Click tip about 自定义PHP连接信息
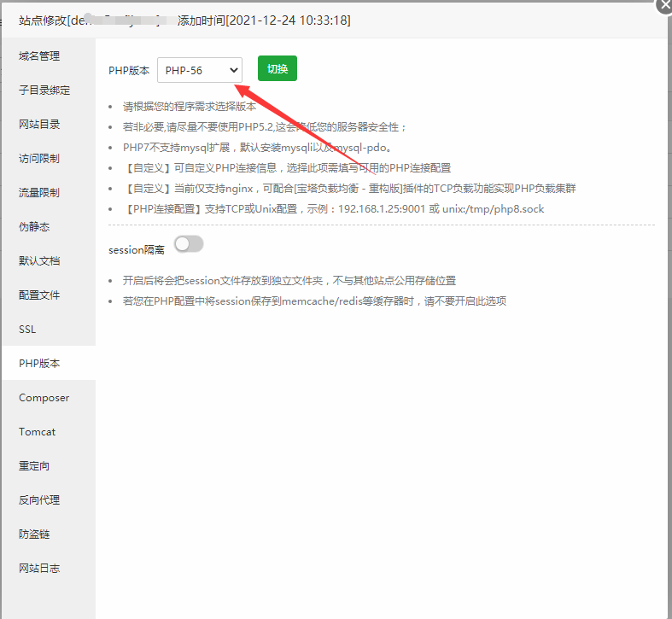Screen dimensions: 672x619 pyautogui.click(x=287, y=167)
